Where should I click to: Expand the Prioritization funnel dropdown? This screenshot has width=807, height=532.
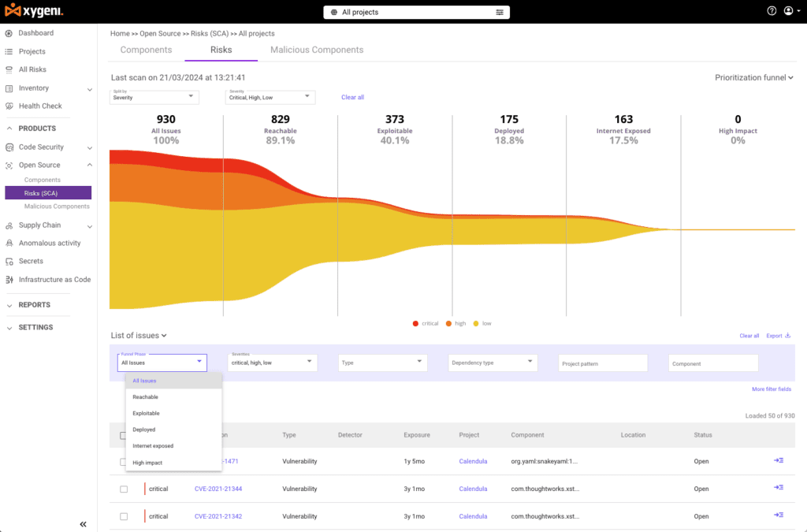point(753,77)
